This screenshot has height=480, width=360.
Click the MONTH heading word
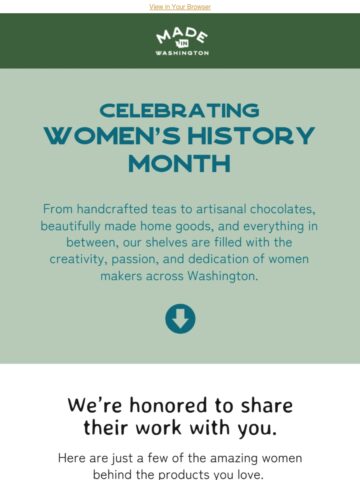click(179, 163)
